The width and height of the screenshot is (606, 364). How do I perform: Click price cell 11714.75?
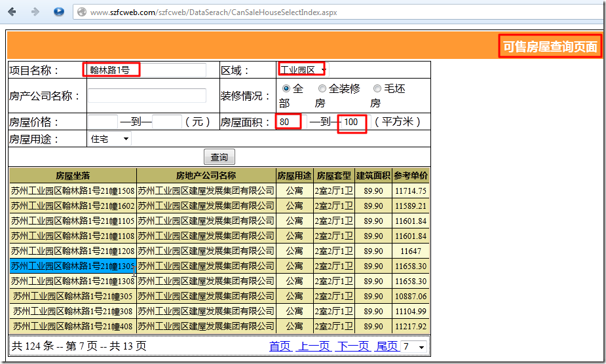tap(411, 191)
